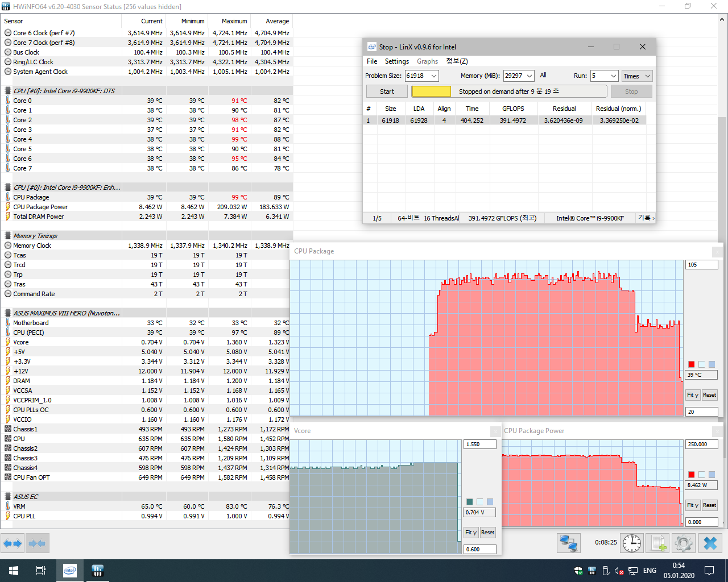Click the max field 250.000 in CPU Package Power graph

[x=702, y=444]
